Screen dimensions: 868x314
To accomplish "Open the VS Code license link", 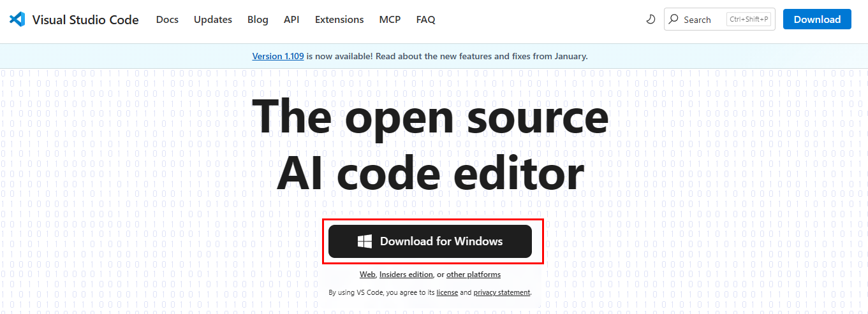I will point(447,292).
